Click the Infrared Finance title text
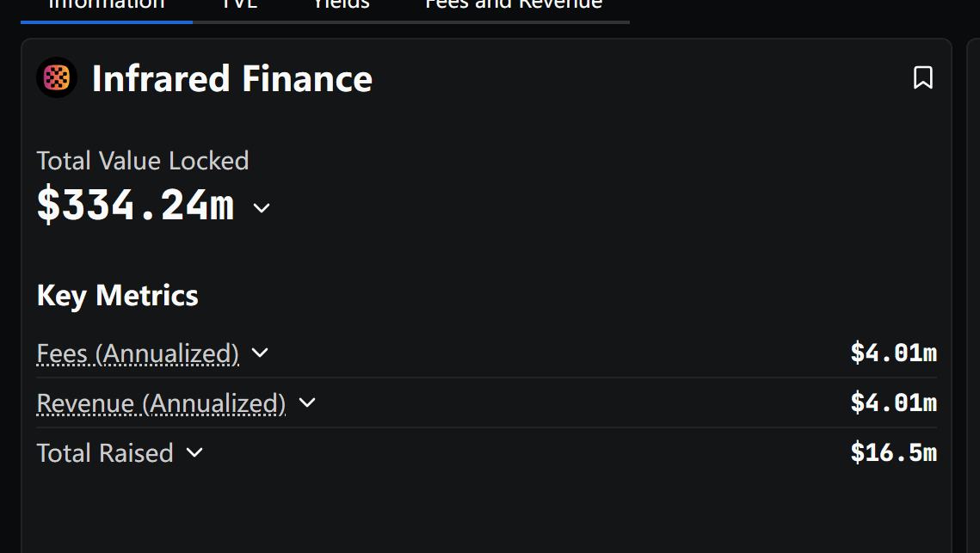Viewport: 980px width, 553px height. click(231, 79)
